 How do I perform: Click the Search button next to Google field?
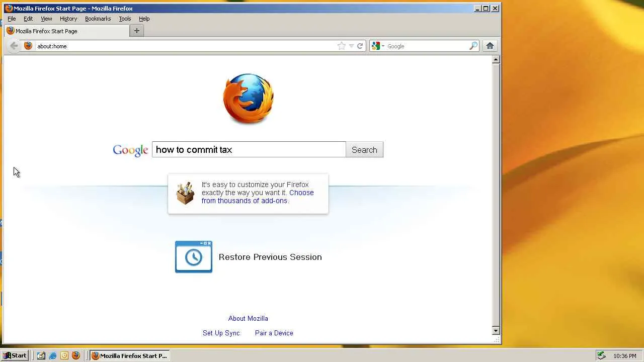(x=364, y=150)
